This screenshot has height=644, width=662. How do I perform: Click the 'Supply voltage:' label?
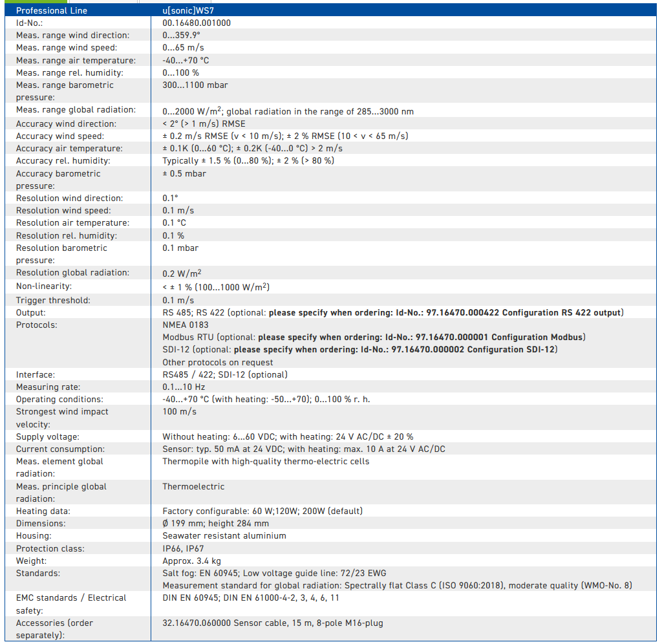point(48,436)
